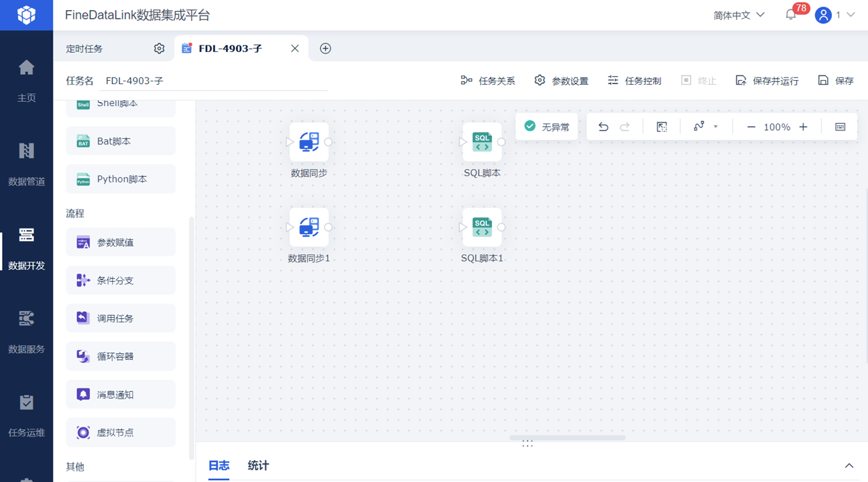The image size is (868, 482).
Task: Zoom out with the minus button
Action: click(x=750, y=127)
